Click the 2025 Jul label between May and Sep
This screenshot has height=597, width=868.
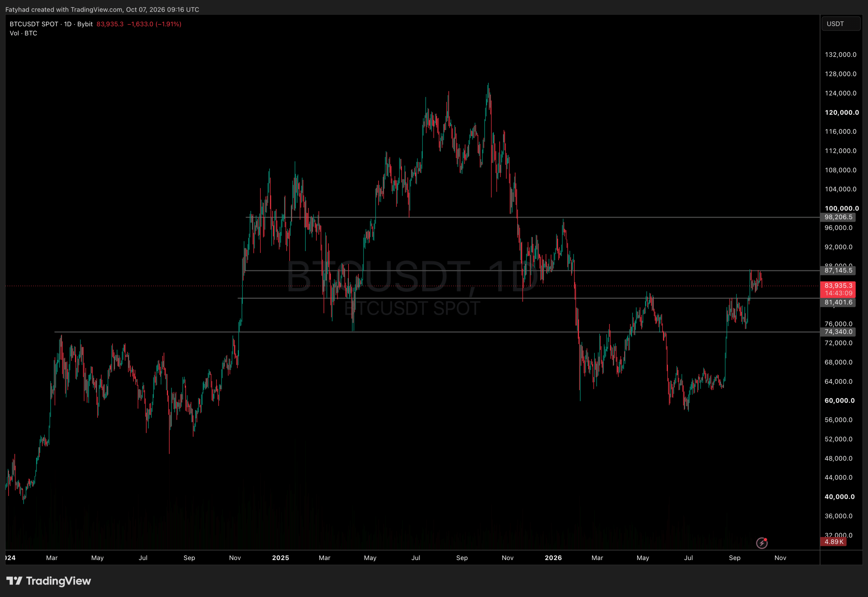pos(416,558)
